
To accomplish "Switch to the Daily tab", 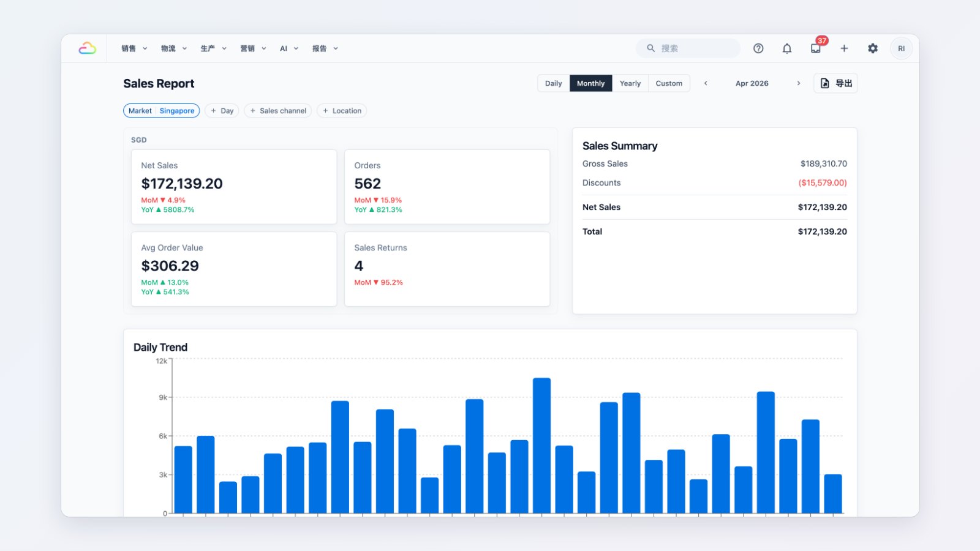I will [x=554, y=83].
